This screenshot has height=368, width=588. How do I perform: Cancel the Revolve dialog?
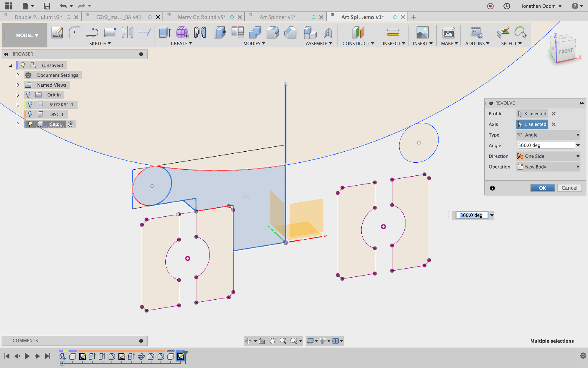[x=569, y=188]
